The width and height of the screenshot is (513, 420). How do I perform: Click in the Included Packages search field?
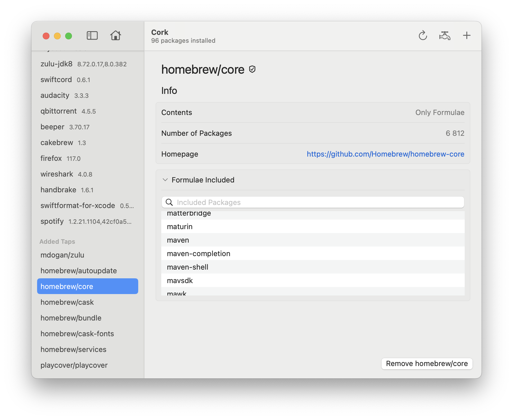point(309,202)
